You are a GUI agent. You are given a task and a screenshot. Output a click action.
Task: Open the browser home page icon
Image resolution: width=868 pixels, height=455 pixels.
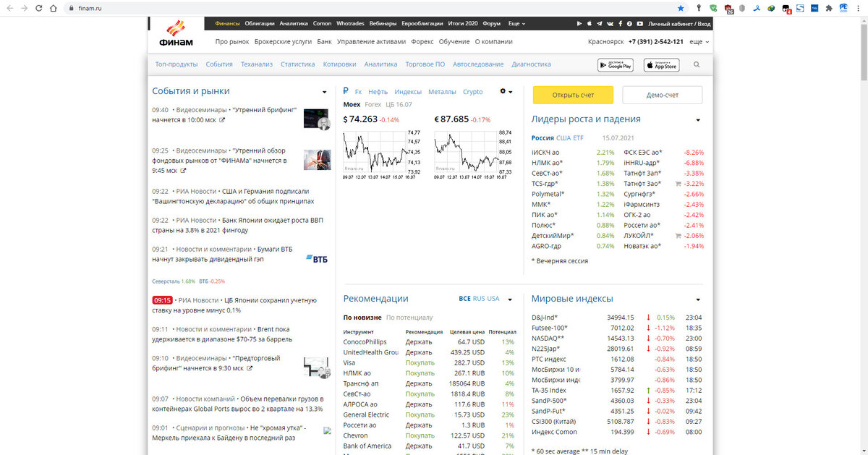[x=54, y=8]
